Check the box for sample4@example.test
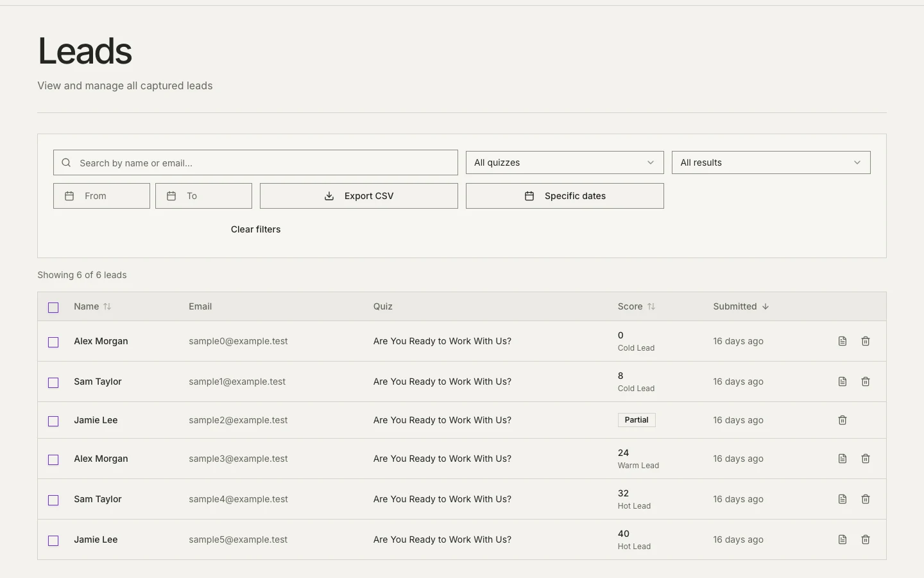924x578 pixels. click(x=53, y=500)
